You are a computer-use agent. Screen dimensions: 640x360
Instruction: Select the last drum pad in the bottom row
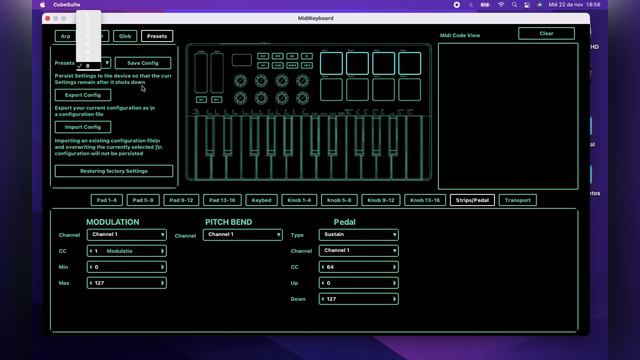[x=409, y=89]
